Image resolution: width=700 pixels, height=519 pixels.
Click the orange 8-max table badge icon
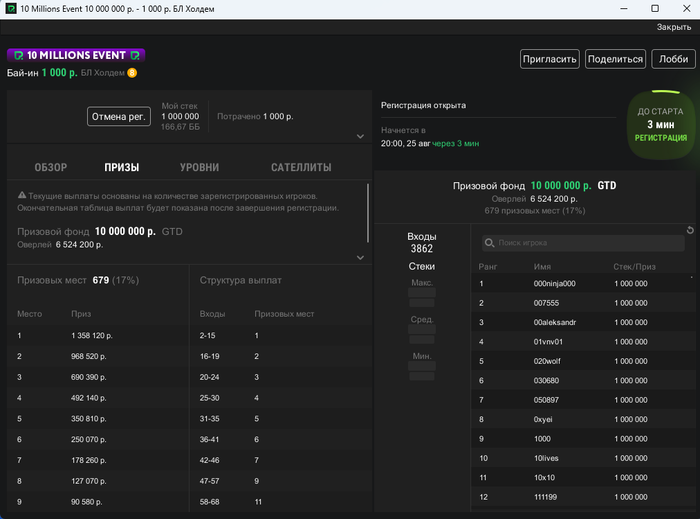tap(132, 73)
